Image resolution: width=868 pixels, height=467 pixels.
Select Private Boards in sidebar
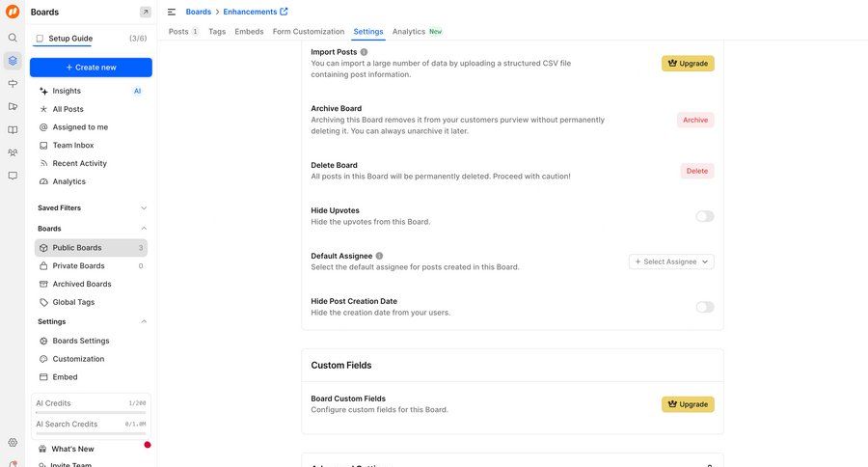78,265
